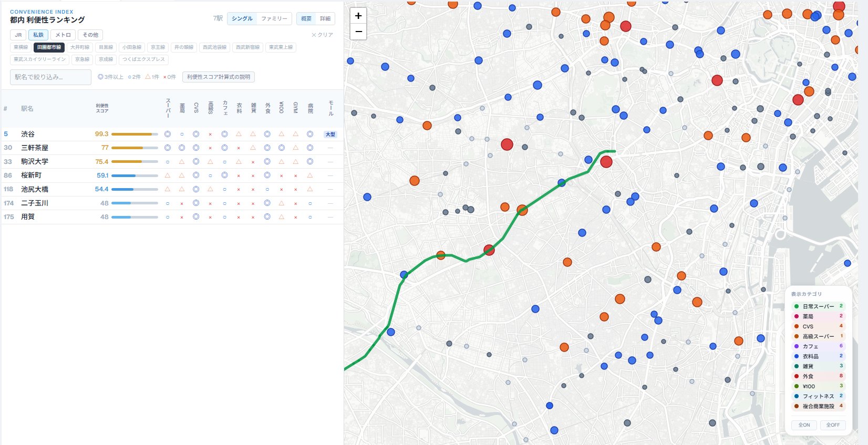Select the その他 operator filter
Viewport: 868px width, 445px height.
[90, 35]
